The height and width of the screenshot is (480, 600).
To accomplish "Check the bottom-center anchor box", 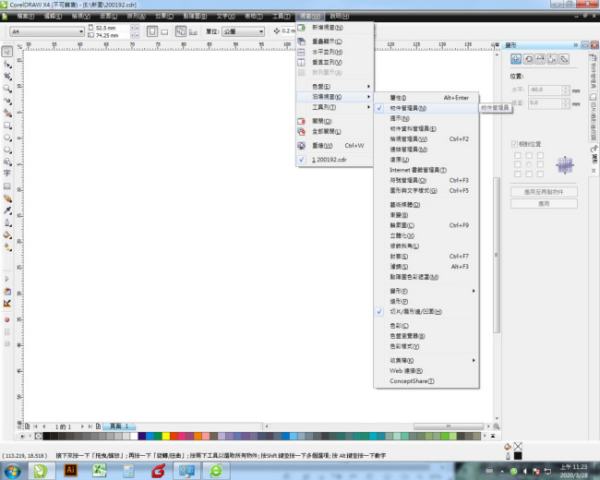I will coord(529,174).
